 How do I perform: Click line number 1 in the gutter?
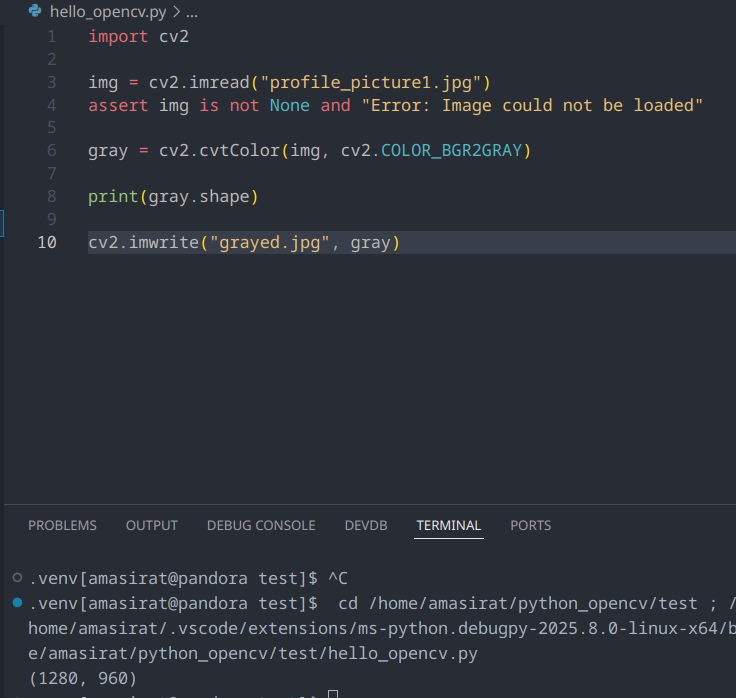click(x=52, y=36)
